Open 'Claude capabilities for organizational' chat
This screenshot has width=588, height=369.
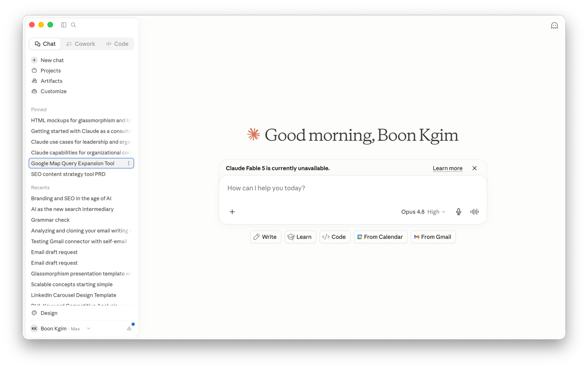pyautogui.click(x=81, y=153)
